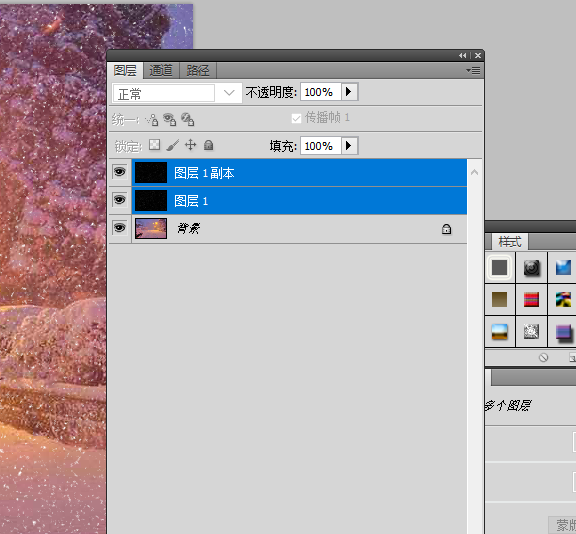The height and width of the screenshot is (534, 576).
Task: Toggle lock transparent pixels
Action: coord(154,145)
